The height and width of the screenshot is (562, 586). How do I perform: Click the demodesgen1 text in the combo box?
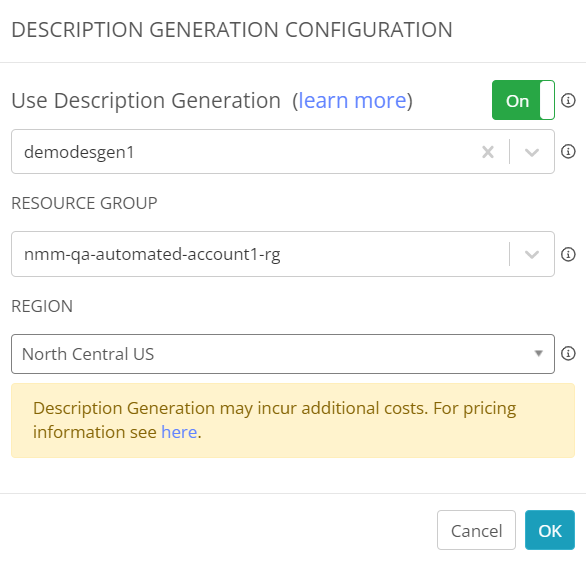(79, 152)
